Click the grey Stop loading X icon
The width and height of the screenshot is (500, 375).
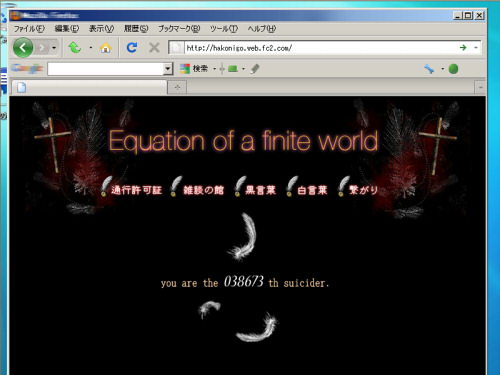coord(154,48)
